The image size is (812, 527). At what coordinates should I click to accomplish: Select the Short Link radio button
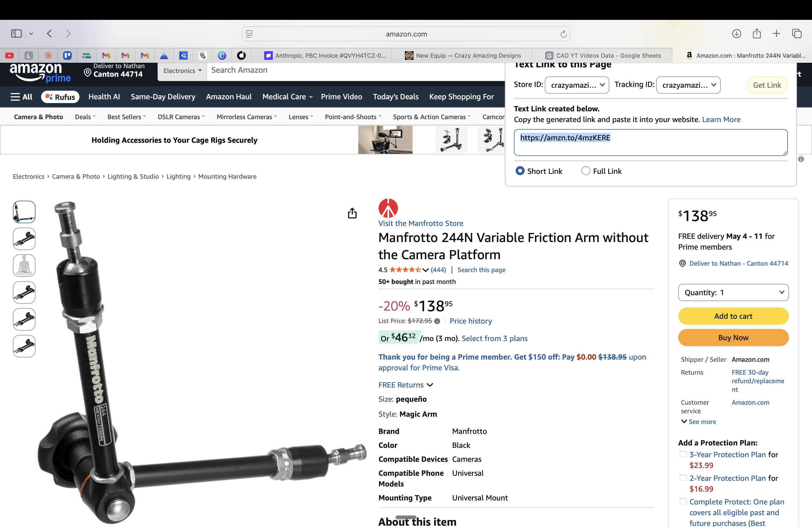click(520, 171)
